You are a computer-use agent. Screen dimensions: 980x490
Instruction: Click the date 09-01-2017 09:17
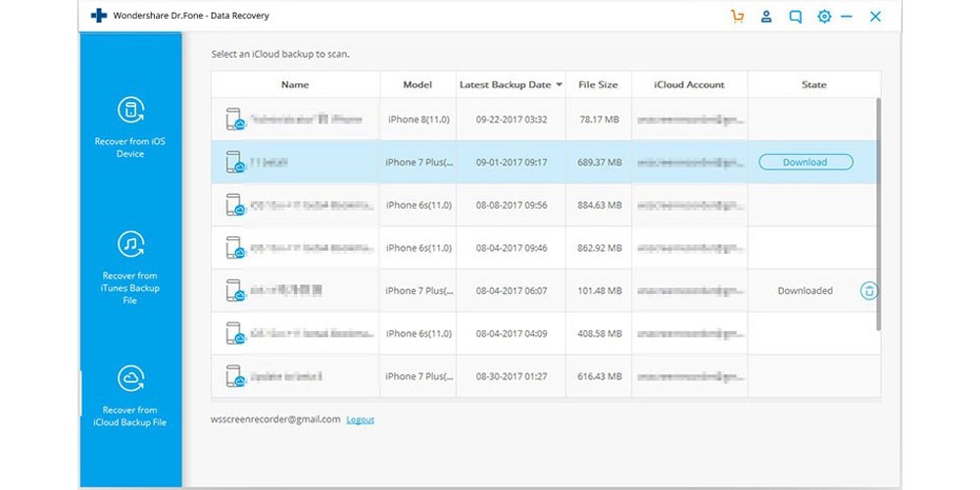coord(512,162)
